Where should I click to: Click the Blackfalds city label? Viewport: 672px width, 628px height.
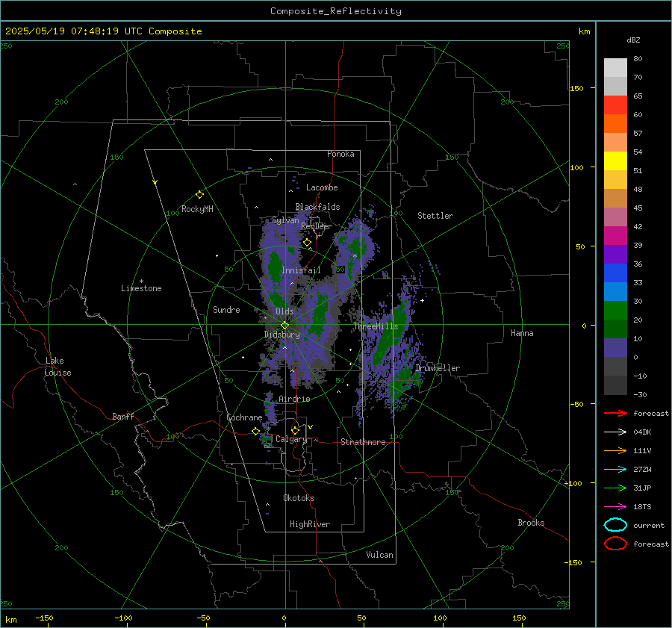click(x=317, y=207)
